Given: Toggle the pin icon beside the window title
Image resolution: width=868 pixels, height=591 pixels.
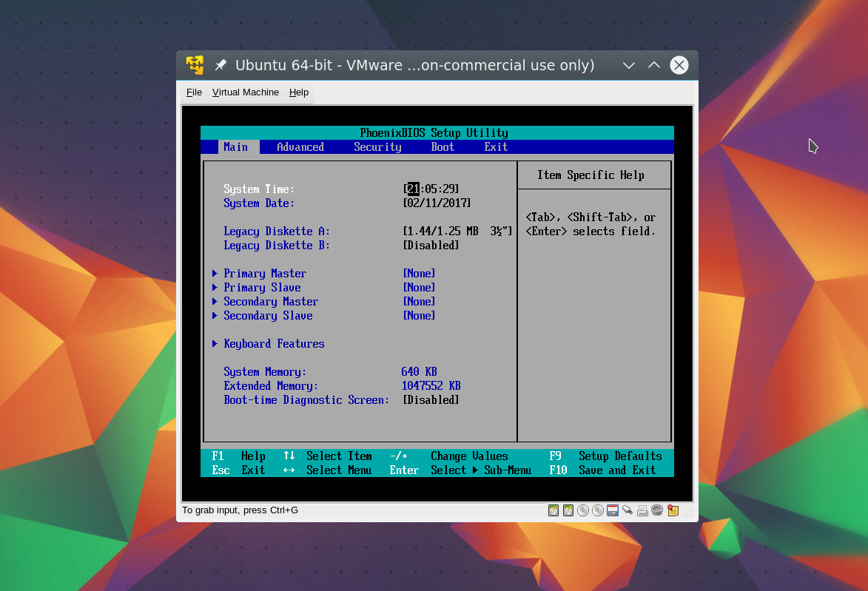Looking at the screenshot, I should coord(221,65).
